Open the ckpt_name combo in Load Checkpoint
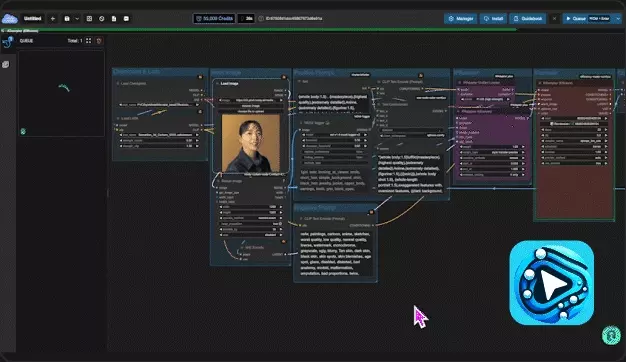Image resolution: width=626 pixels, height=362 pixels. (x=158, y=105)
